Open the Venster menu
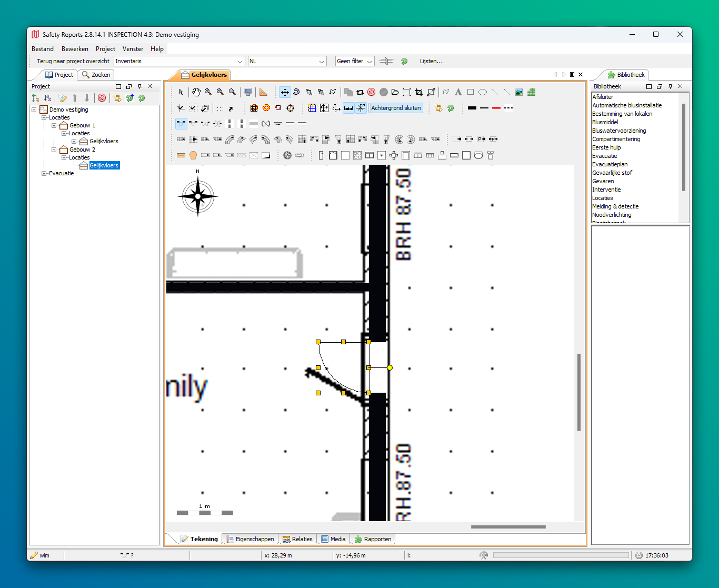 133,49
